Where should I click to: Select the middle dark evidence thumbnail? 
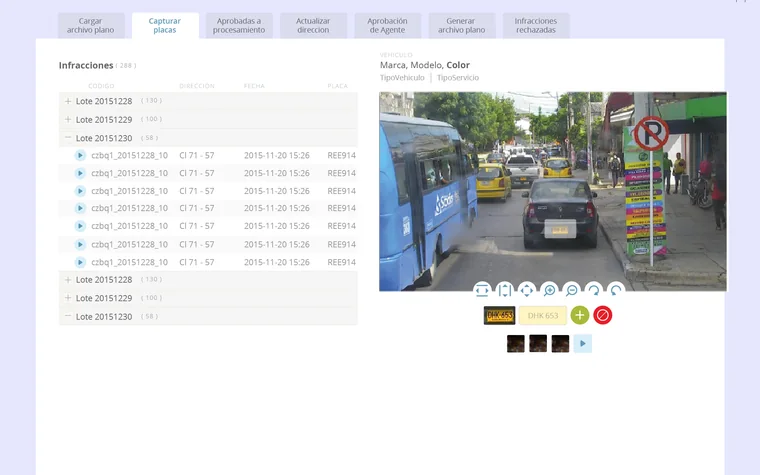tap(538, 344)
